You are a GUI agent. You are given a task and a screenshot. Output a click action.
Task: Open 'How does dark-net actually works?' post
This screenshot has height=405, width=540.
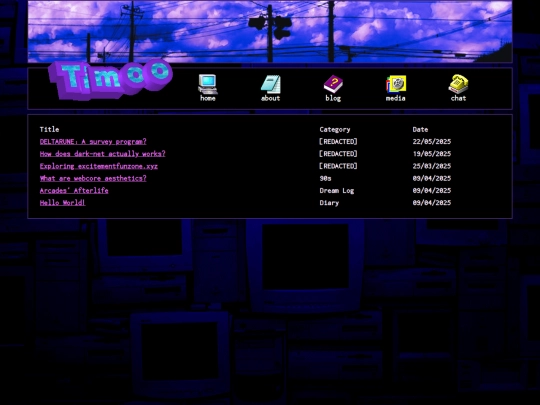(x=102, y=154)
